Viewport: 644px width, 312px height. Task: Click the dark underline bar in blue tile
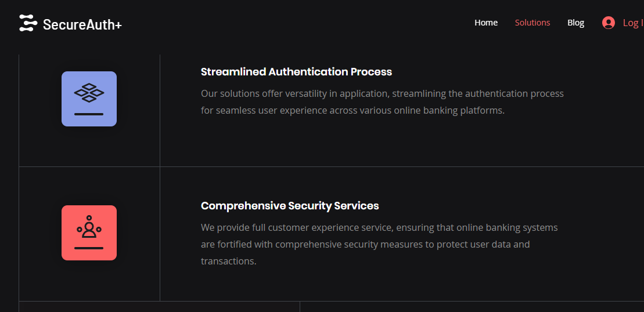[x=89, y=114]
